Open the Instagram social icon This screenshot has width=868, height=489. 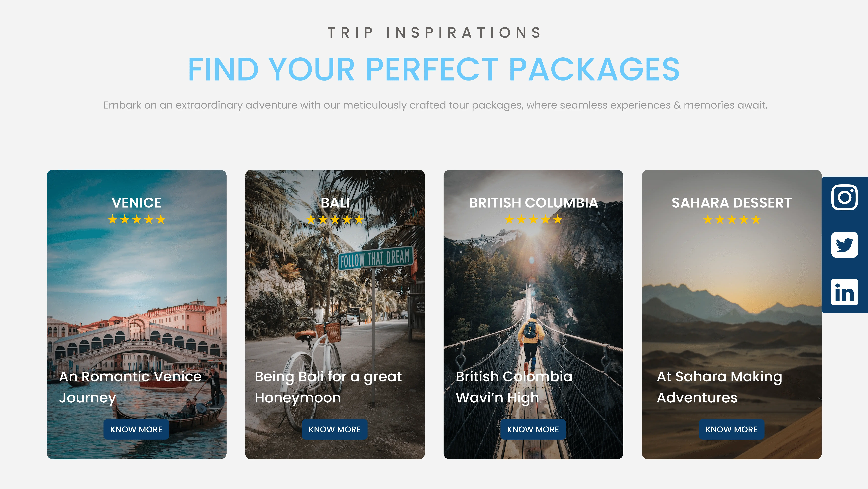pyautogui.click(x=844, y=197)
